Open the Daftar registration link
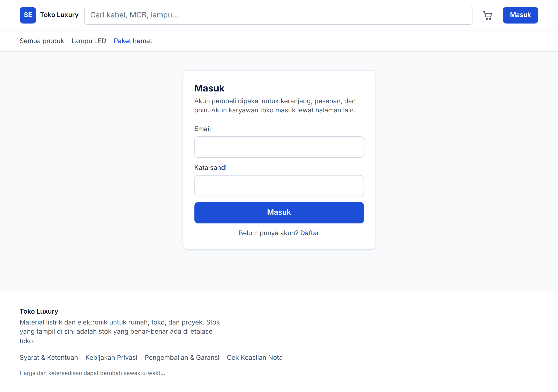The height and width of the screenshot is (392, 558). point(310,233)
